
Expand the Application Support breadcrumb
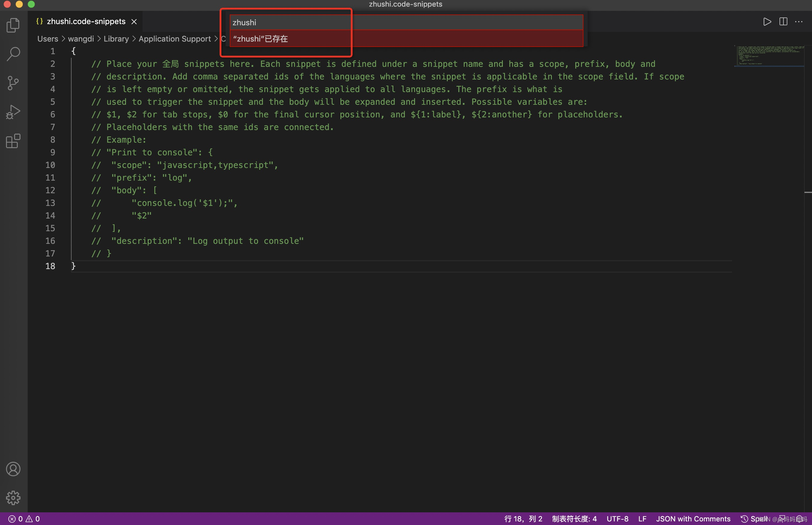(174, 39)
